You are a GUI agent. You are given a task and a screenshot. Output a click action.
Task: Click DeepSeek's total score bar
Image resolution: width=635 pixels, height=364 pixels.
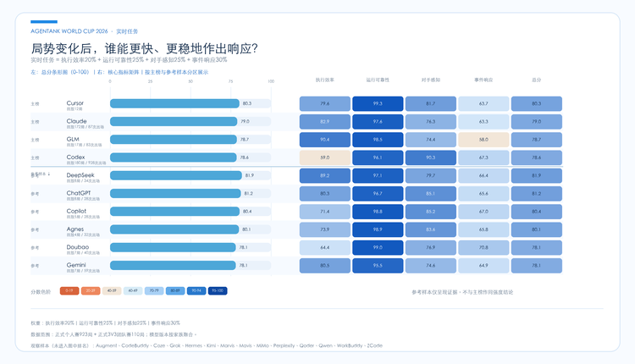(x=176, y=175)
